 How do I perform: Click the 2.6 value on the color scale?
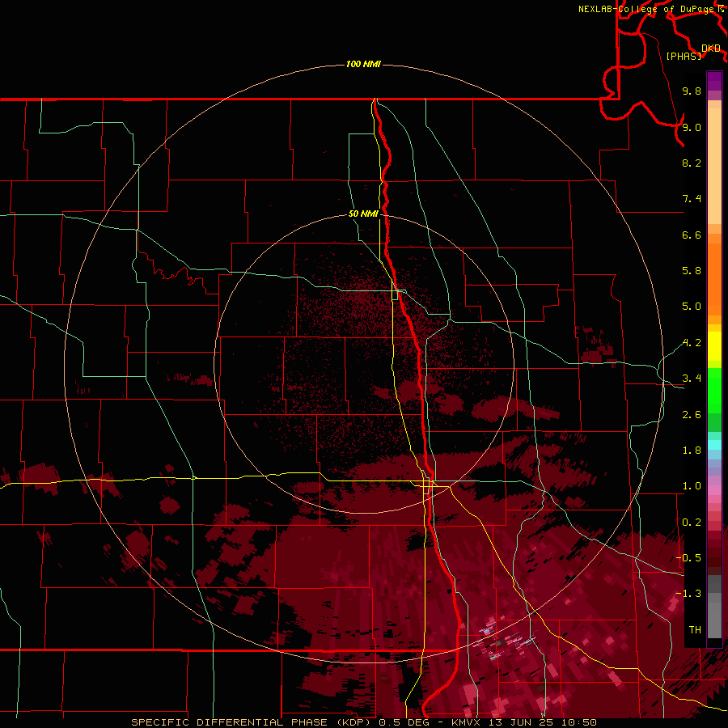pos(692,415)
